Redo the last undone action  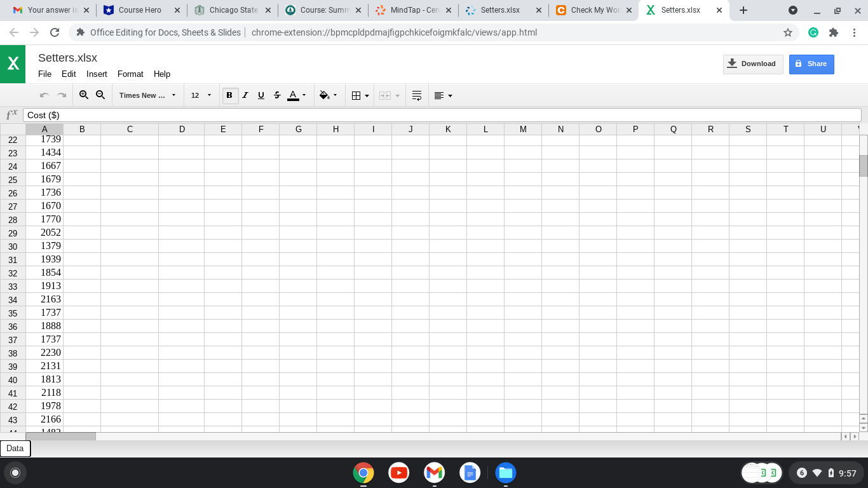point(62,95)
